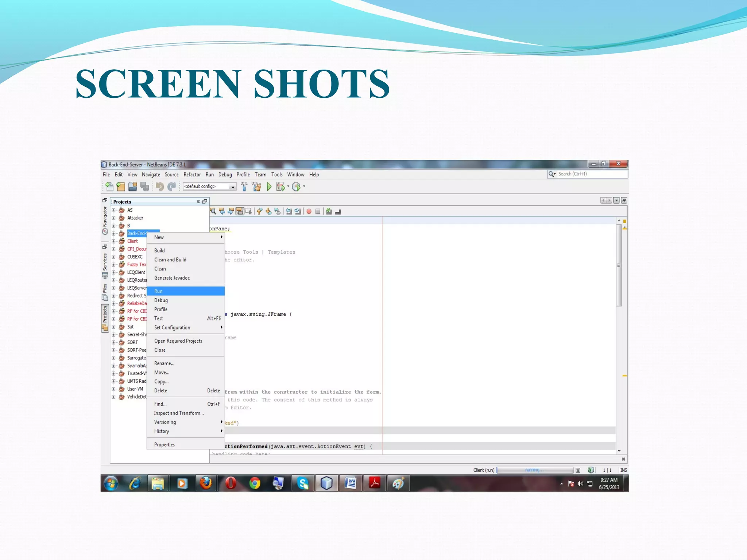Click the New File toolbar icon
This screenshot has height=560, width=747.
pos(109,187)
